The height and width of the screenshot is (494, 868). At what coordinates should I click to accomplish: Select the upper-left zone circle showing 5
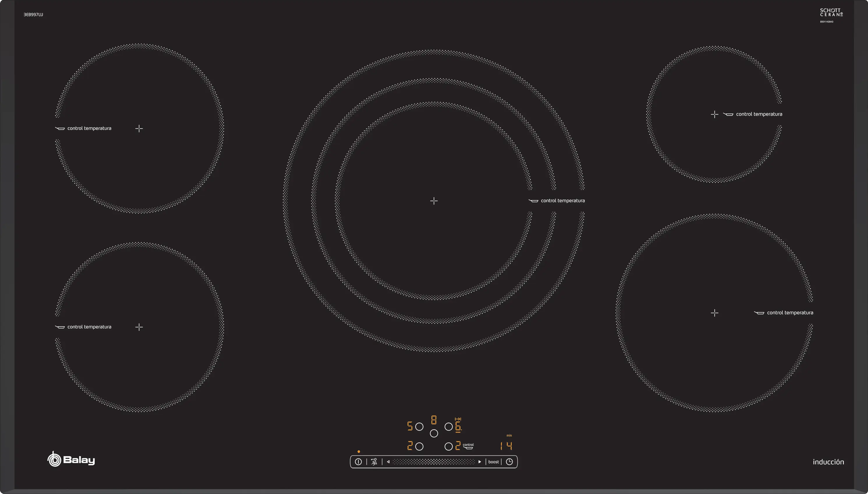click(419, 426)
